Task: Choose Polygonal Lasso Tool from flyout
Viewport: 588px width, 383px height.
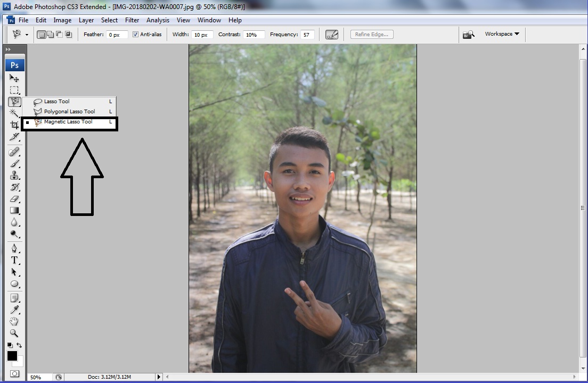Action: pos(69,112)
